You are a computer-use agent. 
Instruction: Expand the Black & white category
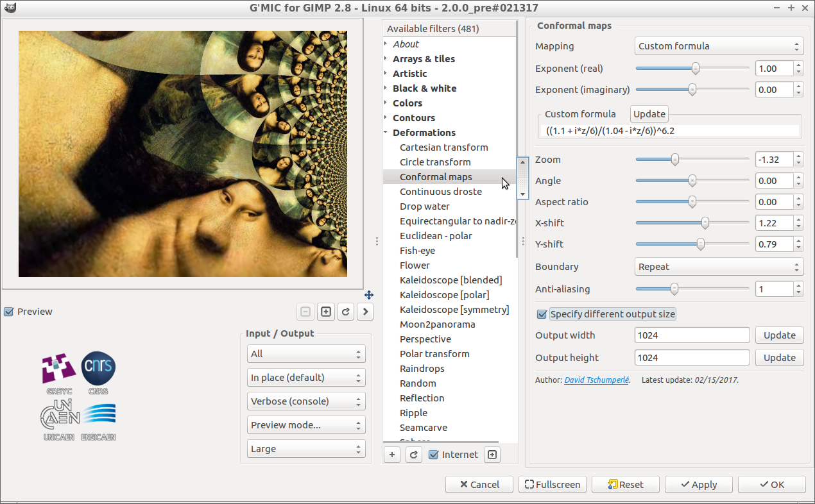(386, 88)
